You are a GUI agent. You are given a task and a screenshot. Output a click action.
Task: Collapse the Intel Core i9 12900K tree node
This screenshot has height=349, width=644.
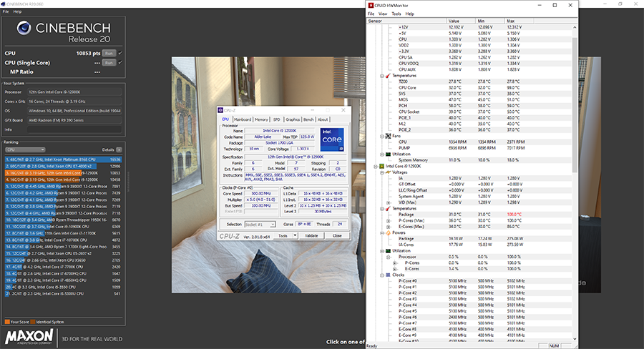376,167
